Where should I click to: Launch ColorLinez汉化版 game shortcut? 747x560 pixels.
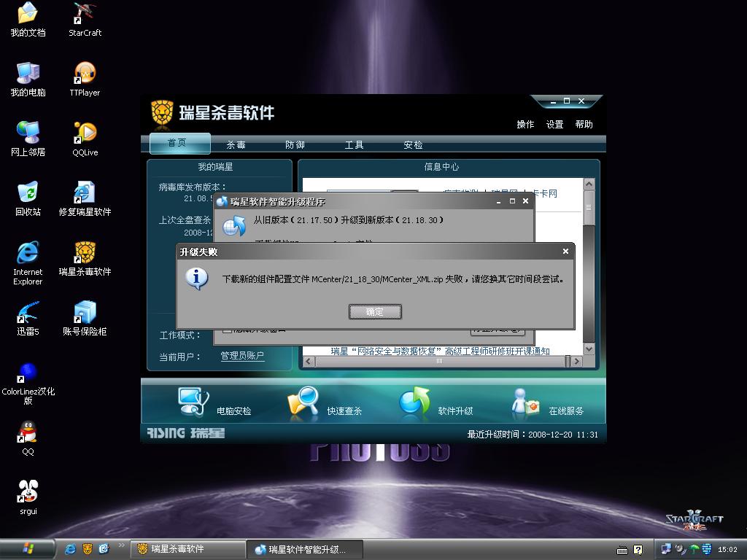[28, 384]
